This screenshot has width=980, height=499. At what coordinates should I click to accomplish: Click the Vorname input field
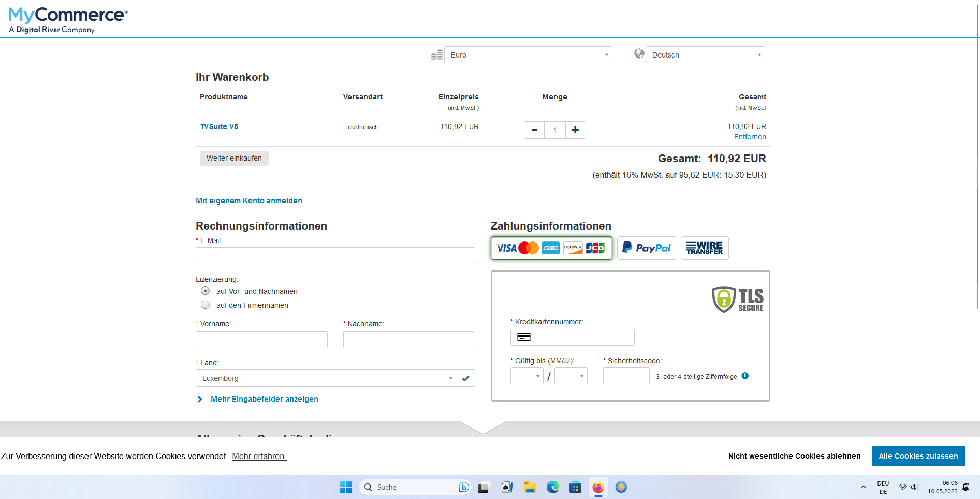pos(261,339)
